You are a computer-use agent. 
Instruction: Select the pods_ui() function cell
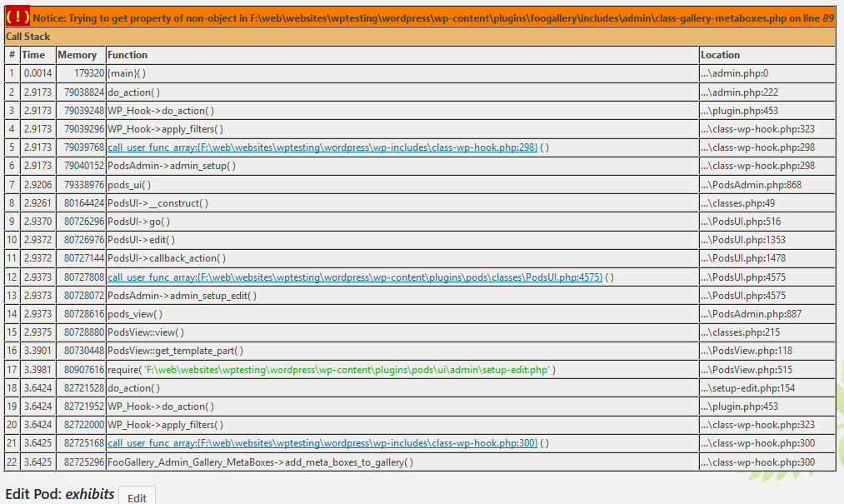[402, 185]
